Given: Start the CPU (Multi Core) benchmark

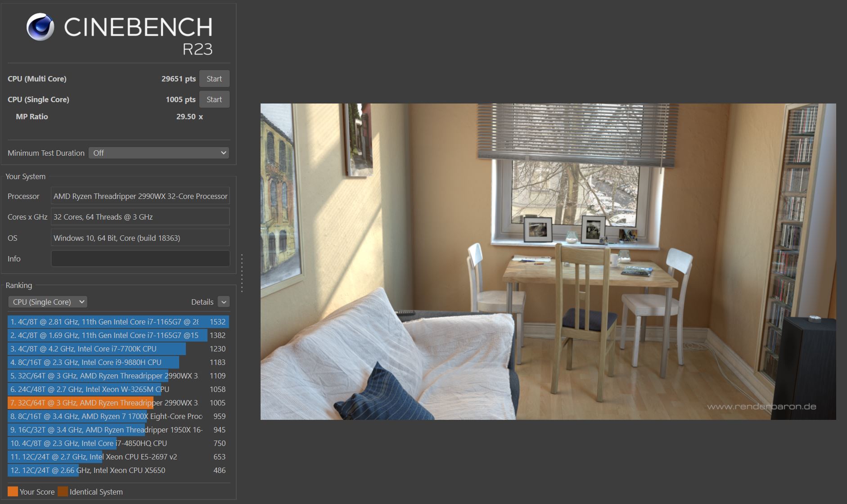Looking at the screenshot, I should (x=214, y=78).
